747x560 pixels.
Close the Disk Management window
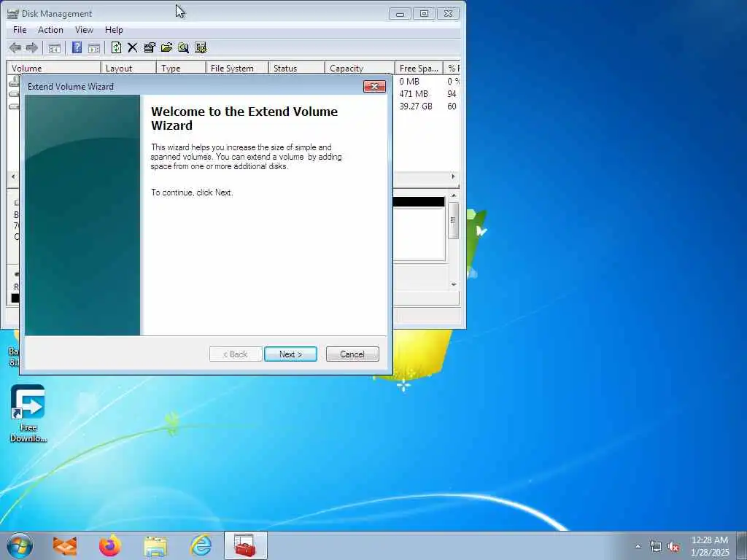coord(449,14)
